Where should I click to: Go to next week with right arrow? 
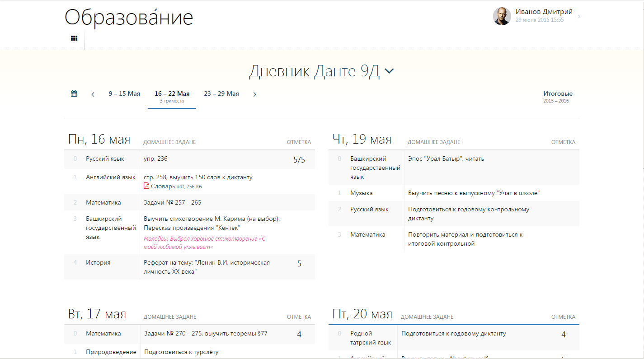[x=254, y=94]
